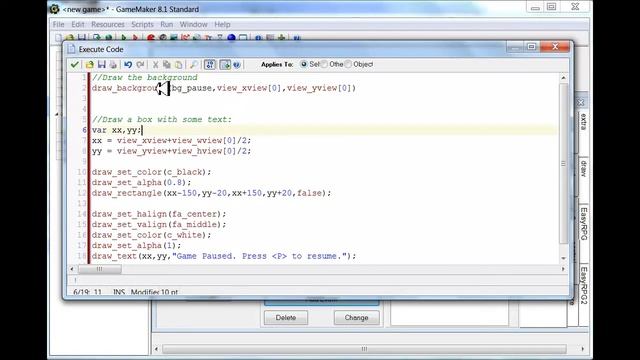The image size is (640, 360).
Task: Switch to the EasyRPG actions tab
Action: pyautogui.click(x=583, y=224)
